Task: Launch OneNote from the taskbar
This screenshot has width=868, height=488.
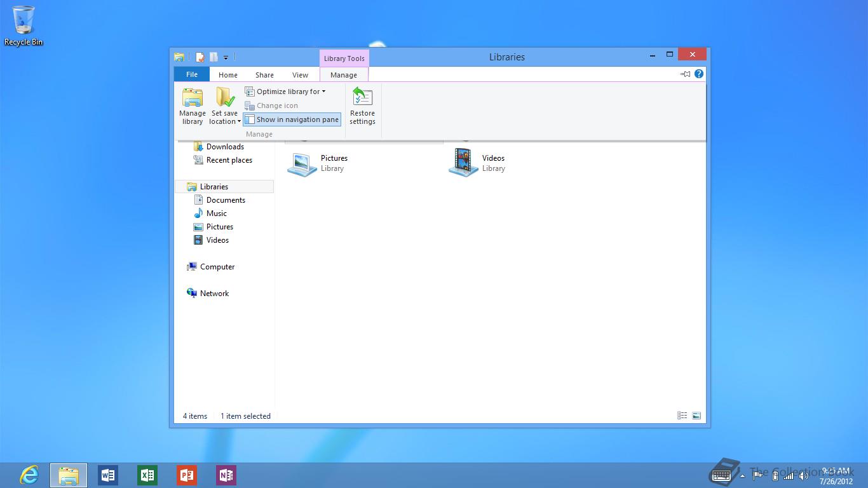Action: (226, 475)
